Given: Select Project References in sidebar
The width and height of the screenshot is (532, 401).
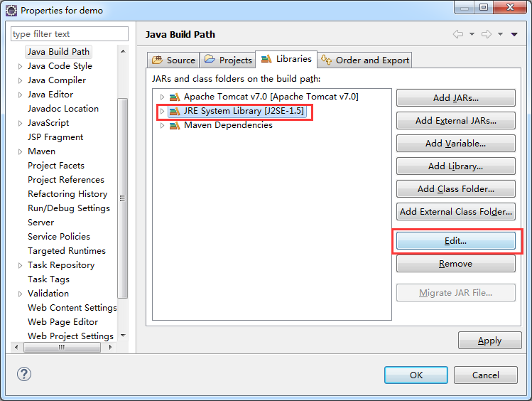Looking at the screenshot, I should click(66, 180).
